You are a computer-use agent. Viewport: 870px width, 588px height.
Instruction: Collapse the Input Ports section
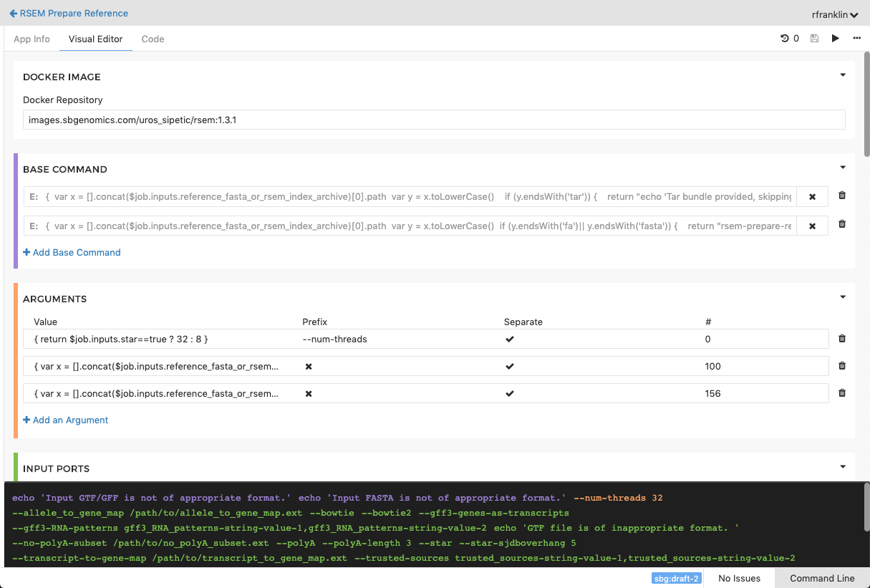[x=843, y=467]
